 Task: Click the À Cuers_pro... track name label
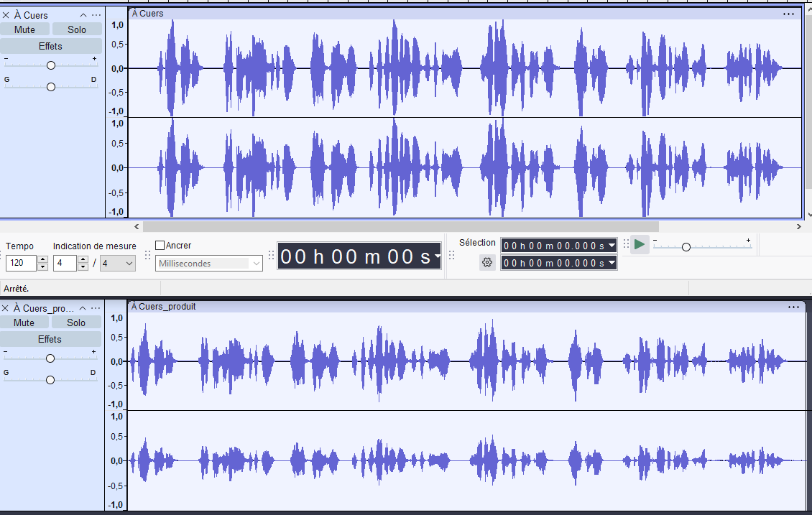pos(44,308)
